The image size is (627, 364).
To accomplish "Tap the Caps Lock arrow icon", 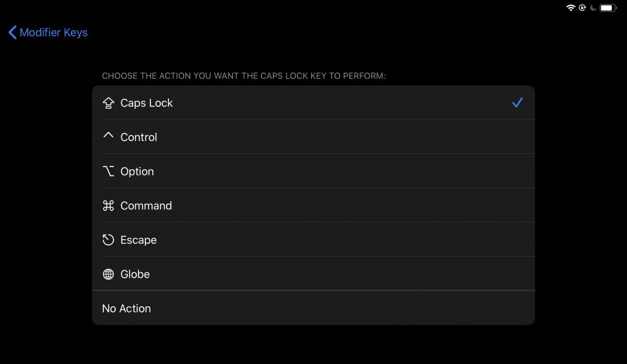I will pos(108,103).
